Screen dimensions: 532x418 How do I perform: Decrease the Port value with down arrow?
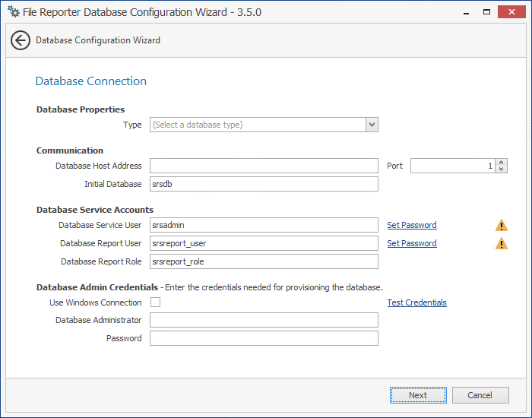point(502,169)
